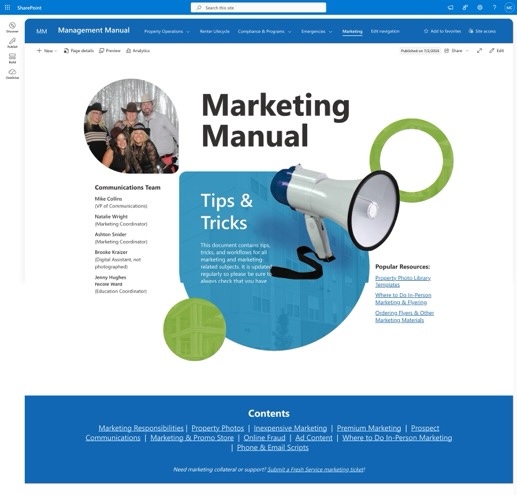
Task: Open the settings gear icon
Action: tap(480, 7)
